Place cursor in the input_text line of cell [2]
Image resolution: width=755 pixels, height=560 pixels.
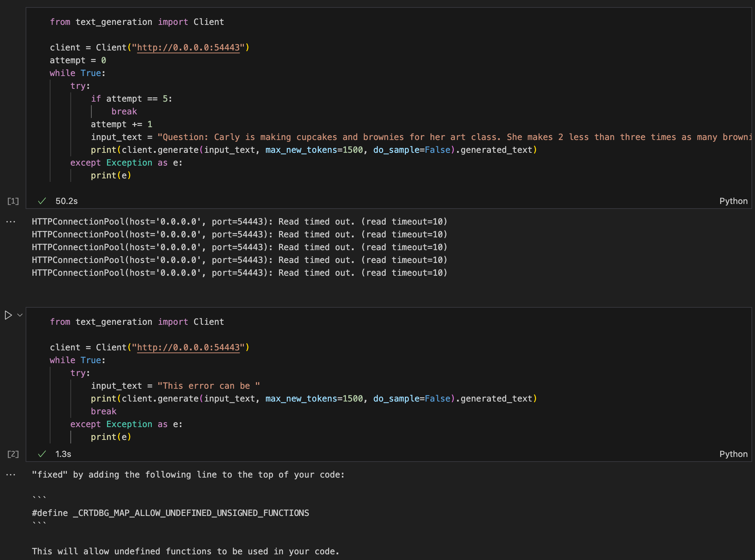[174, 386]
